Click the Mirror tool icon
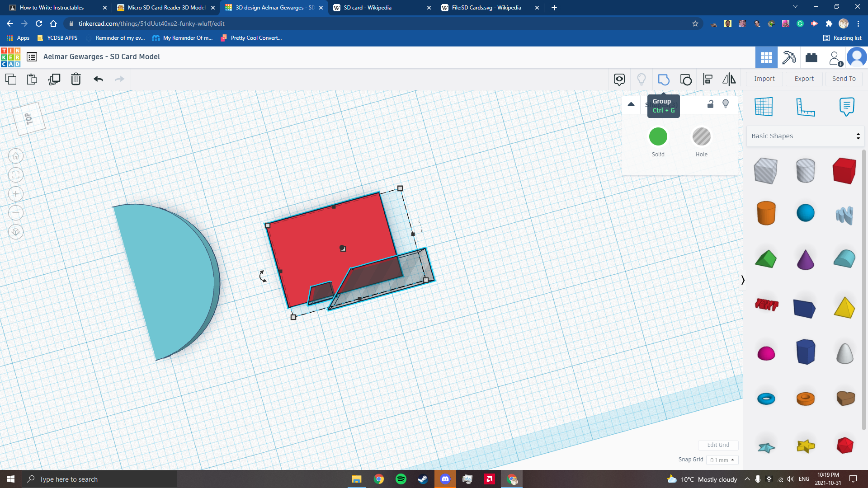The image size is (868, 488). pyautogui.click(x=729, y=80)
